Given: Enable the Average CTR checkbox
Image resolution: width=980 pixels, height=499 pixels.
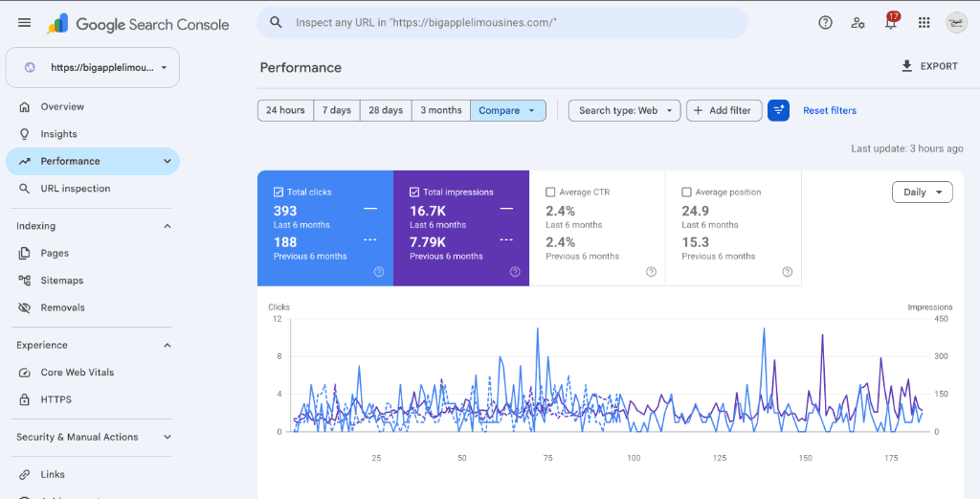Looking at the screenshot, I should (x=550, y=192).
